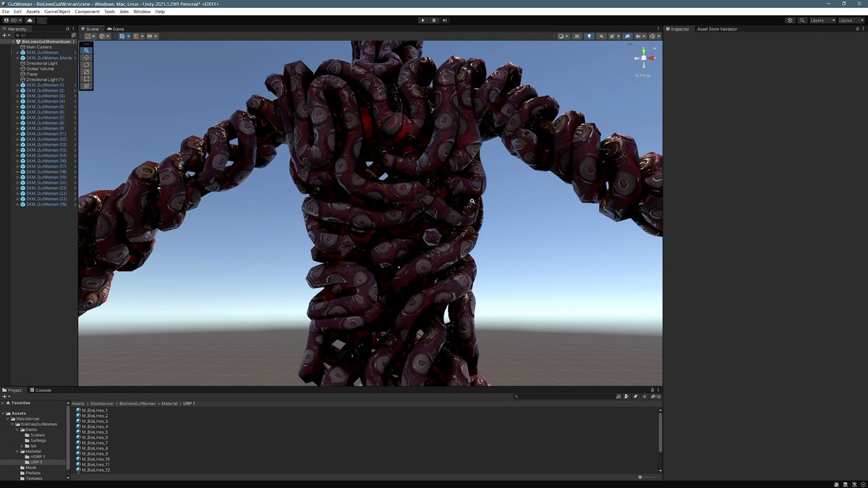Click the BiolinesGutWoman breadcrumb in the Project path

[137, 403]
